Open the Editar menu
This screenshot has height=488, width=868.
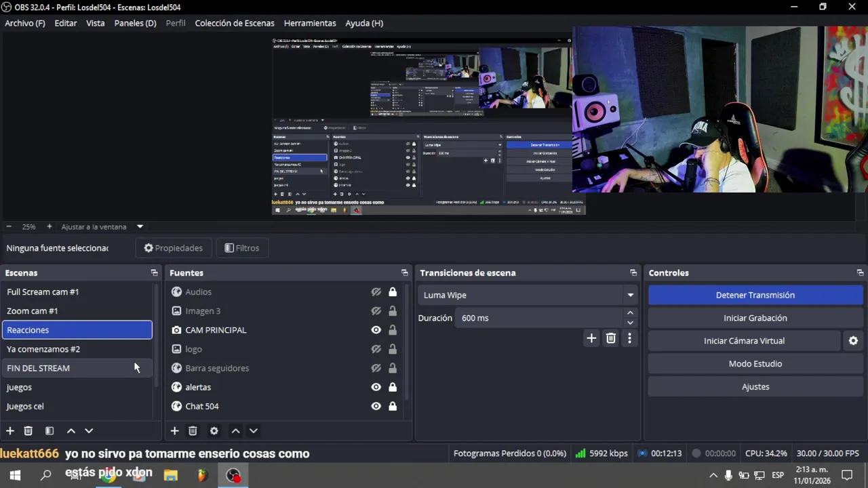pos(66,23)
